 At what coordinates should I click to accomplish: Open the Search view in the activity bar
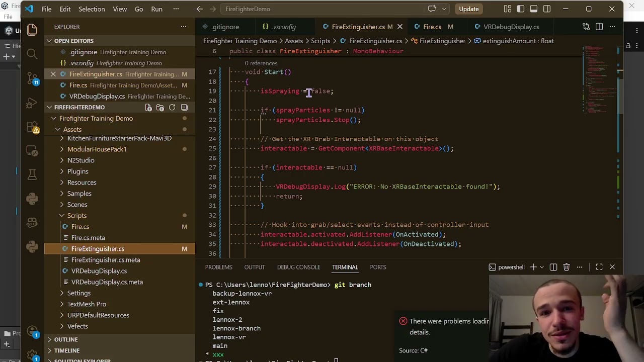pos(32,54)
